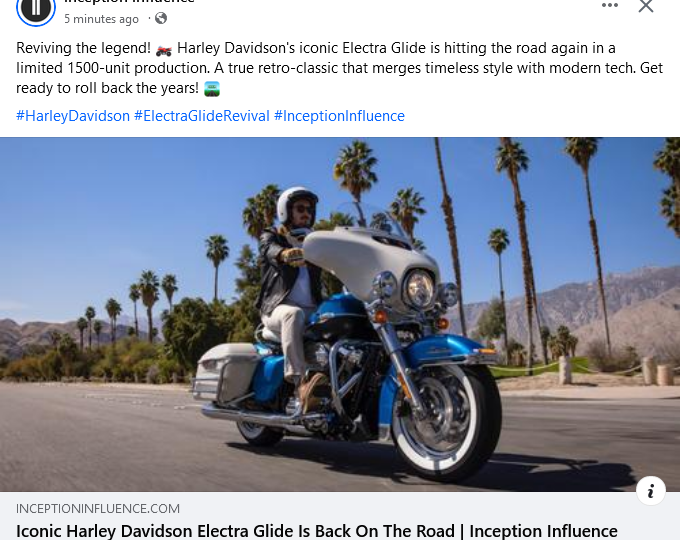This screenshot has width=680, height=540.
Task: Close the post with X button
Action: (x=646, y=6)
